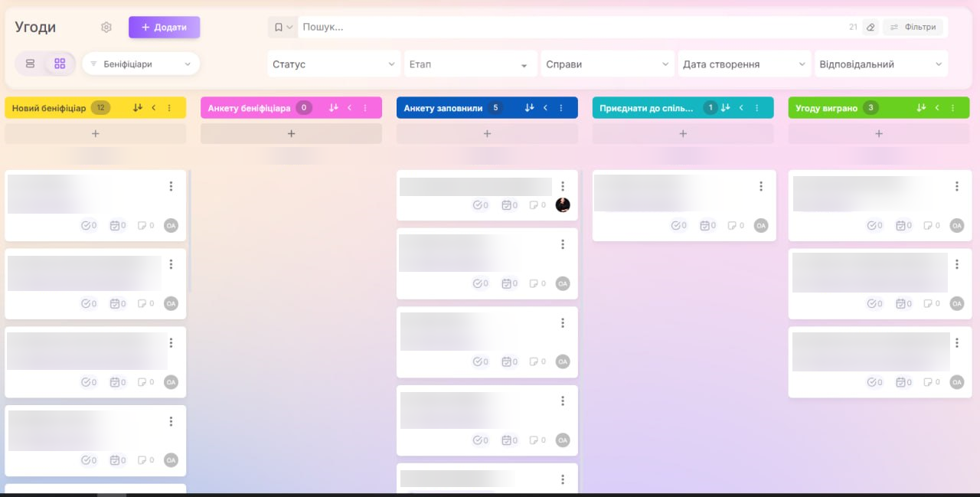Click the Угоду виграно column title

(827, 108)
